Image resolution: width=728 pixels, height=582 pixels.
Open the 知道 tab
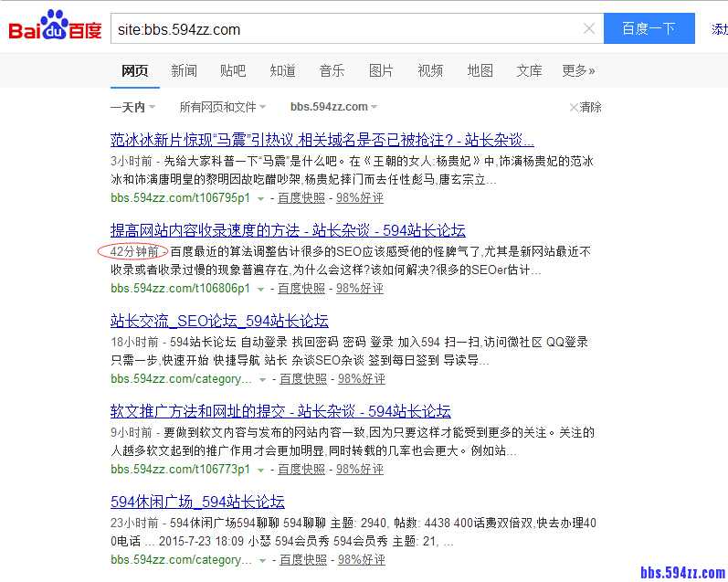tap(282, 70)
